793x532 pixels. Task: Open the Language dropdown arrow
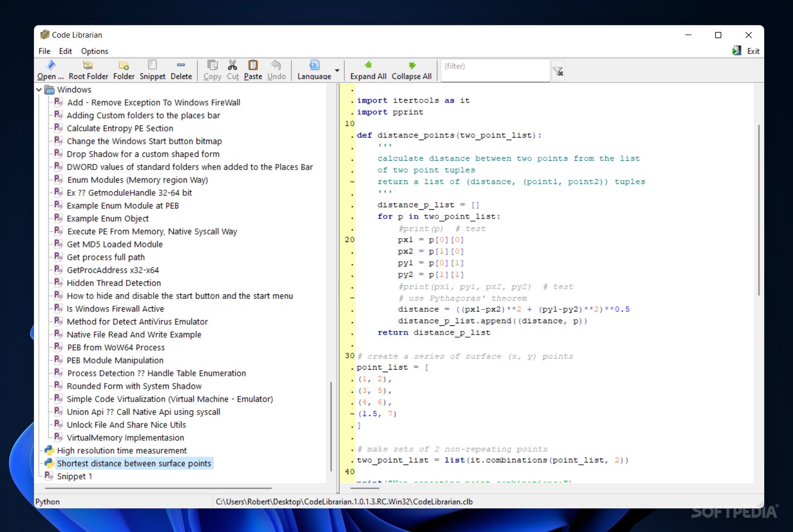tap(337, 71)
